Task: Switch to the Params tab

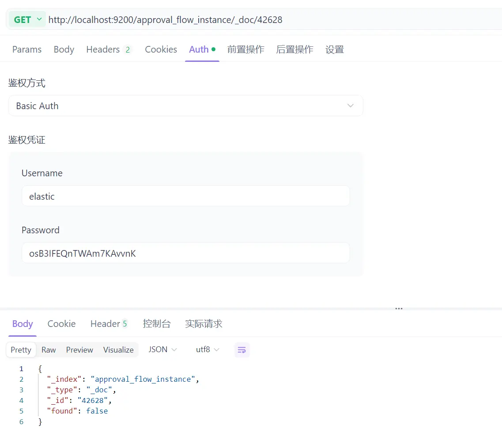Action: tap(26, 49)
